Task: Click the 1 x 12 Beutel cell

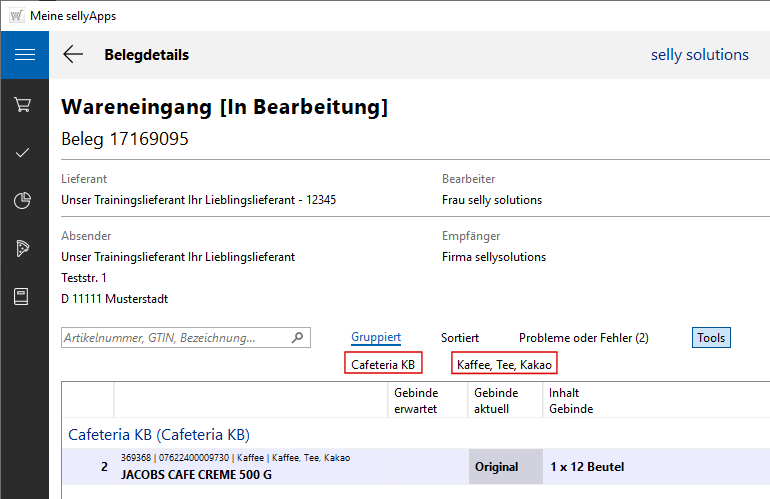Action: [x=587, y=467]
